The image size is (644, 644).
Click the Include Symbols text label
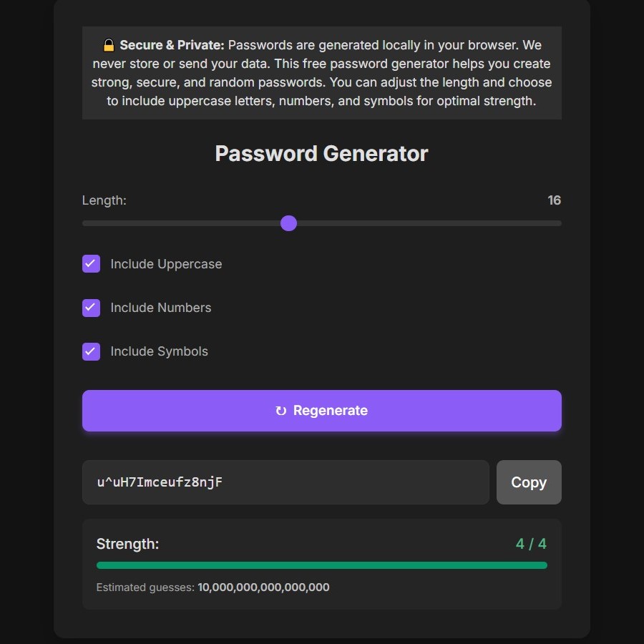point(159,351)
